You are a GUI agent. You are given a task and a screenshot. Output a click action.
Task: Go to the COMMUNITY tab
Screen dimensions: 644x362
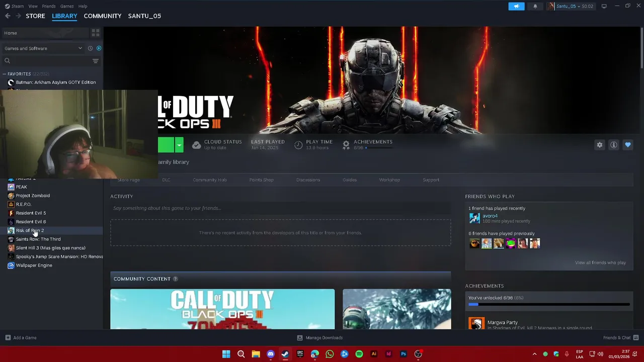click(103, 16)
